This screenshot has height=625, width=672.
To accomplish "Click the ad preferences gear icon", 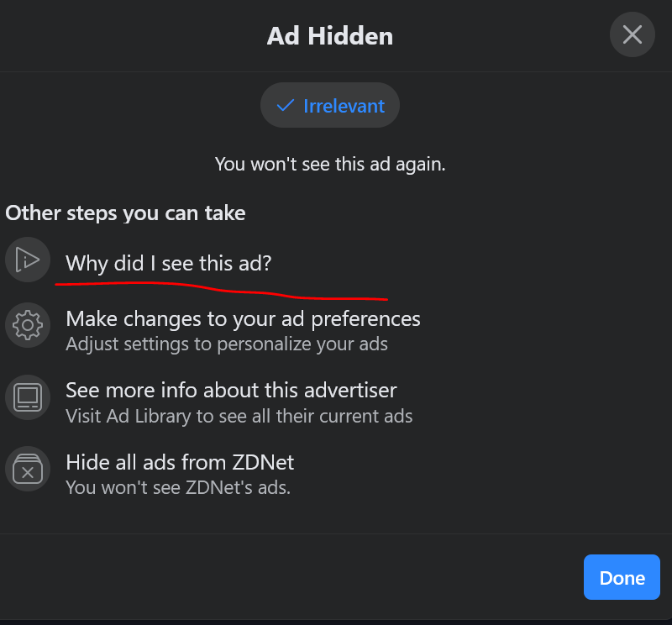I will [x=28, y=324].
